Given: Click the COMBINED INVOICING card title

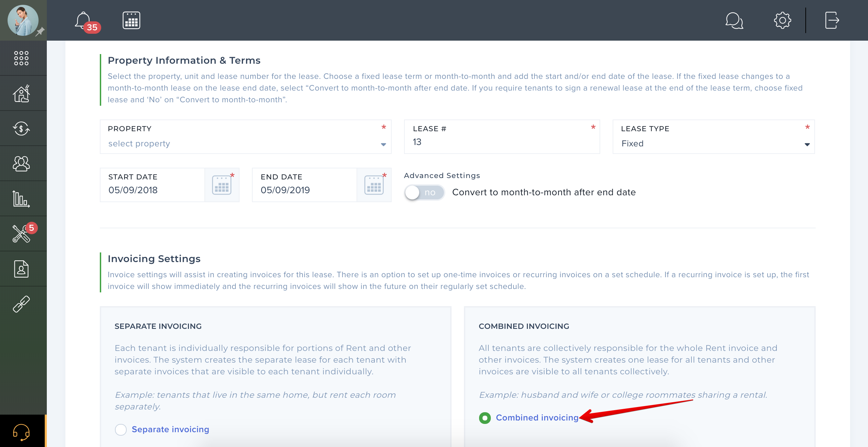Looking at the screenshot, I should click(x=524, y=326).
